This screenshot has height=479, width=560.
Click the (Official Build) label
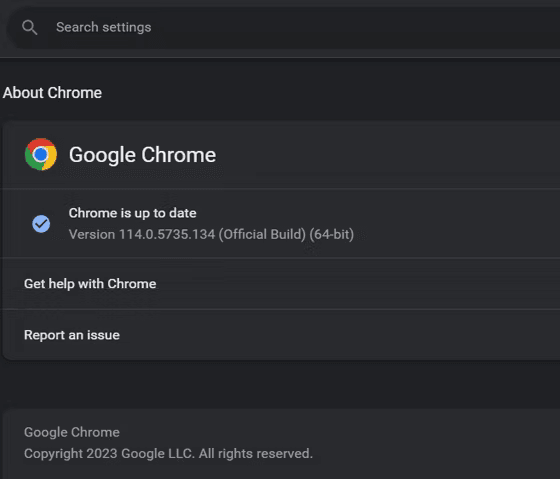262,235
